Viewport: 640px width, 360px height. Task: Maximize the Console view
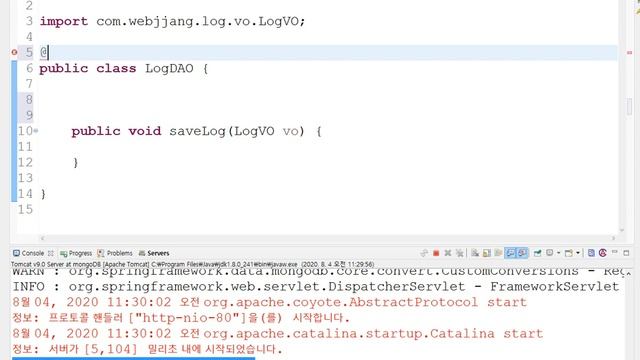[627, 253]
